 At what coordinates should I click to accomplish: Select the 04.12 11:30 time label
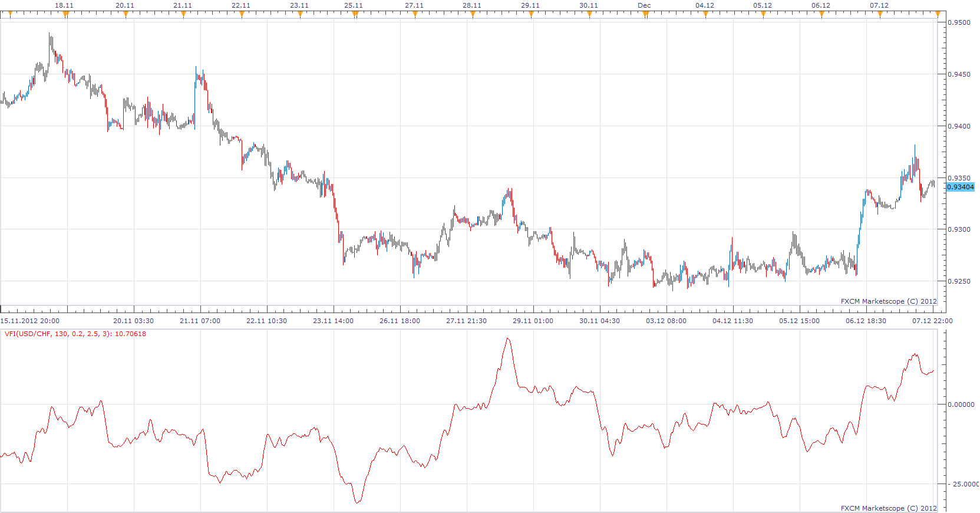[x=733, y=321]
